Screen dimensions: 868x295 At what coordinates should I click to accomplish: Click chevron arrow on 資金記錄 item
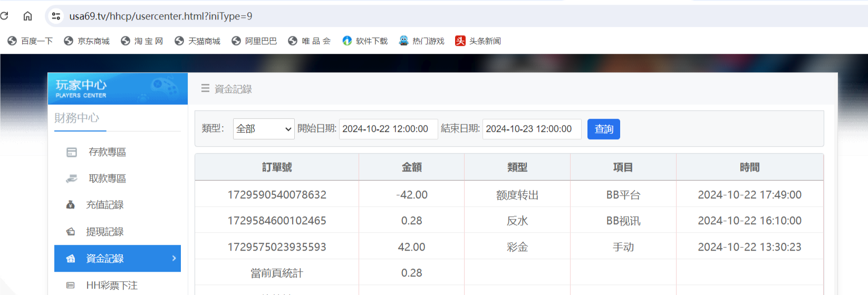click(x=174, y=258)
